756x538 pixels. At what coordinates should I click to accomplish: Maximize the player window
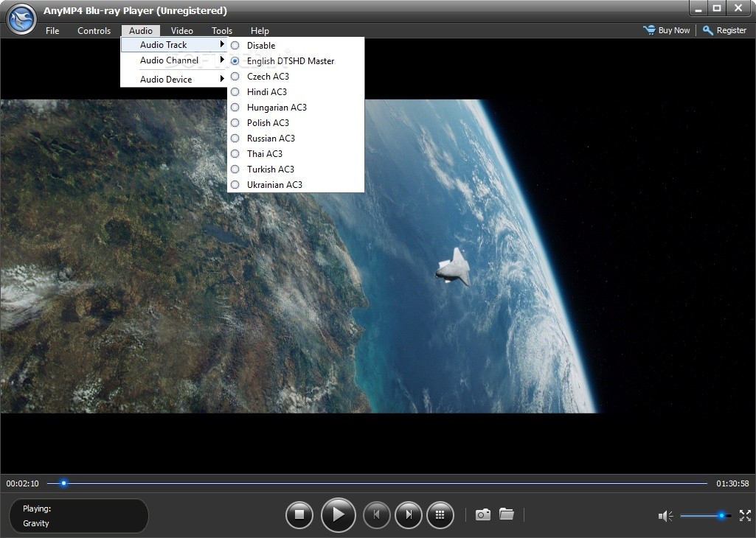[x=717, y=8]
